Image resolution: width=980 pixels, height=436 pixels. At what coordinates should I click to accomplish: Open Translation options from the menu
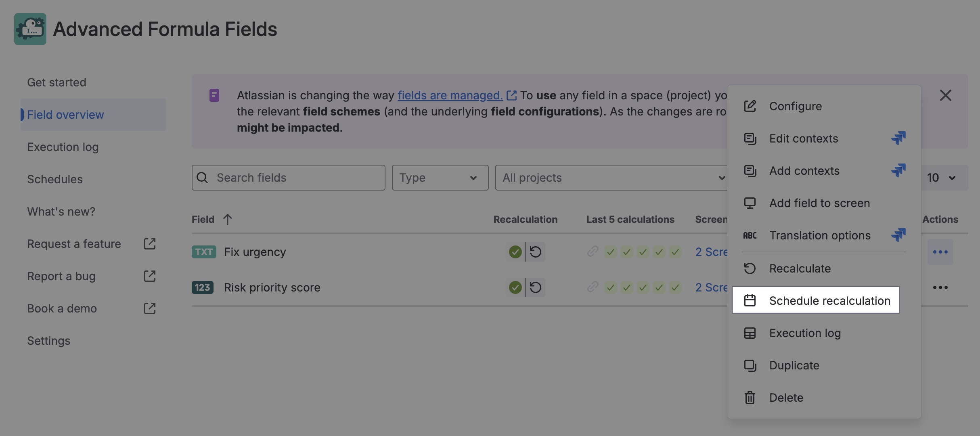pos(824,235)
